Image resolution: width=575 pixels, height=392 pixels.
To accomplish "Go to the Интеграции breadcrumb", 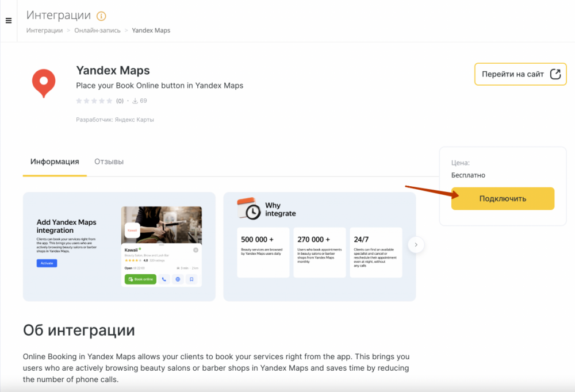I will point(44,30).
